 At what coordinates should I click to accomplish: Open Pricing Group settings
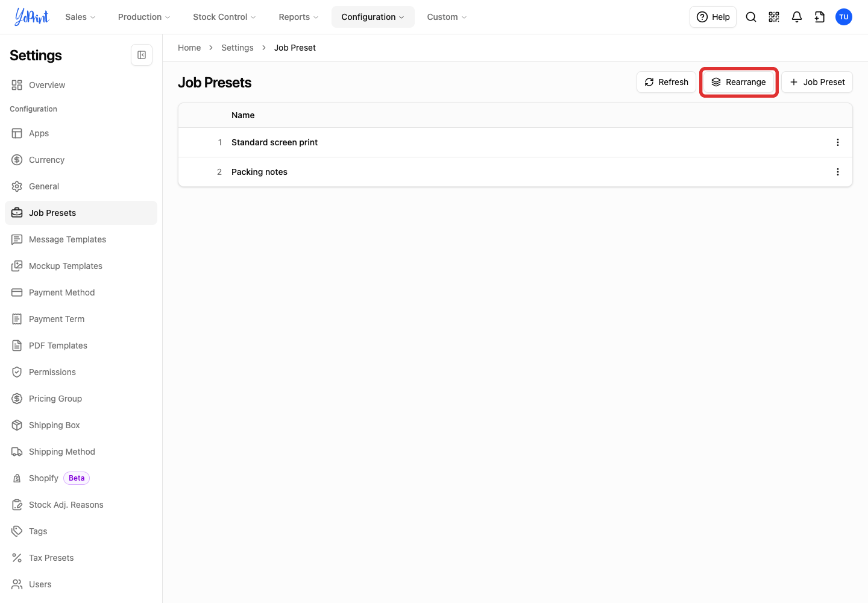click(x=81, y=399)
